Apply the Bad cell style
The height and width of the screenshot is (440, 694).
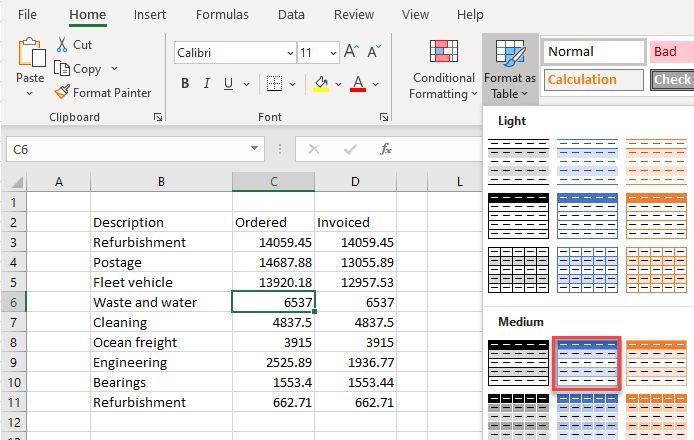670,52
